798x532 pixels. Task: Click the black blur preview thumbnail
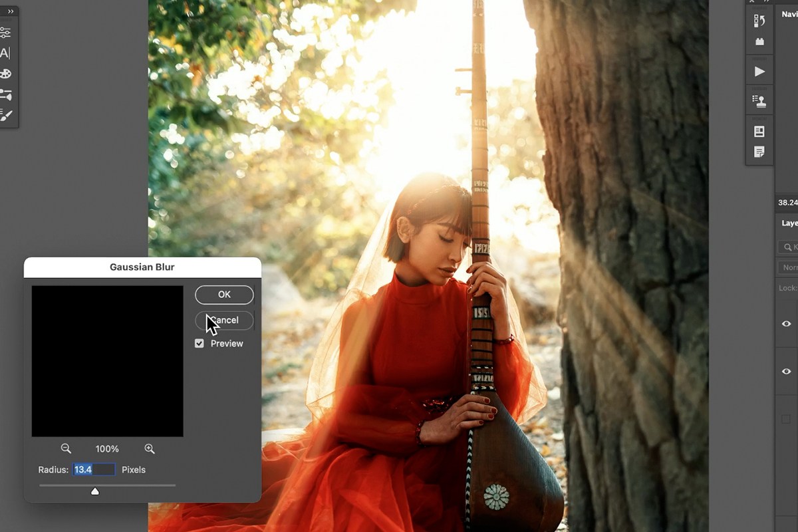click(107, 361)
